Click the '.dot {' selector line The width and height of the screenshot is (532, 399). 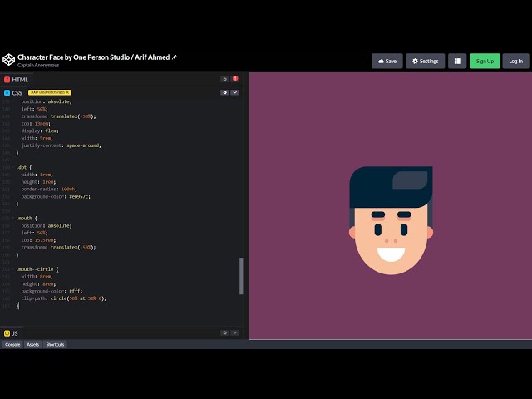point(24,167)
